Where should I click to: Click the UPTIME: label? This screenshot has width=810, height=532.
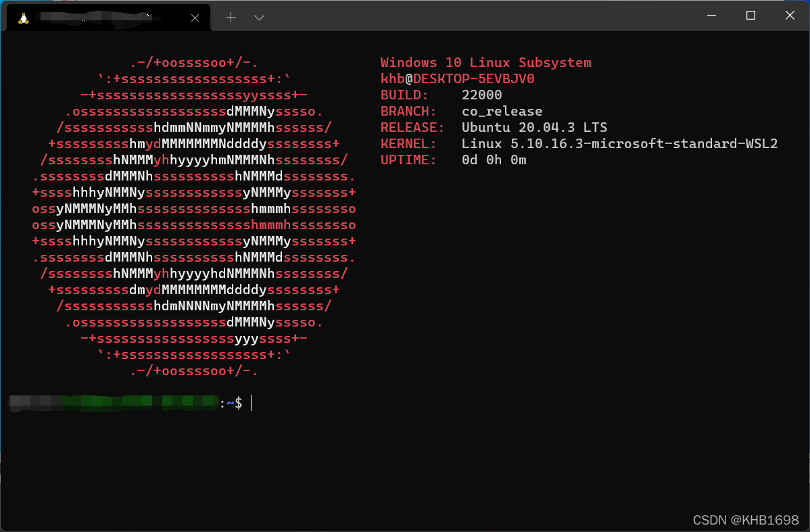click(x=408, y=160)
